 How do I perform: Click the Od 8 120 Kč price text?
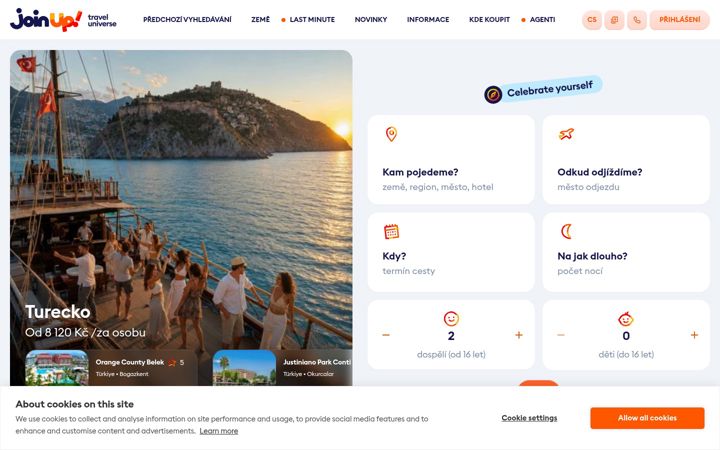tap(85, 332)
